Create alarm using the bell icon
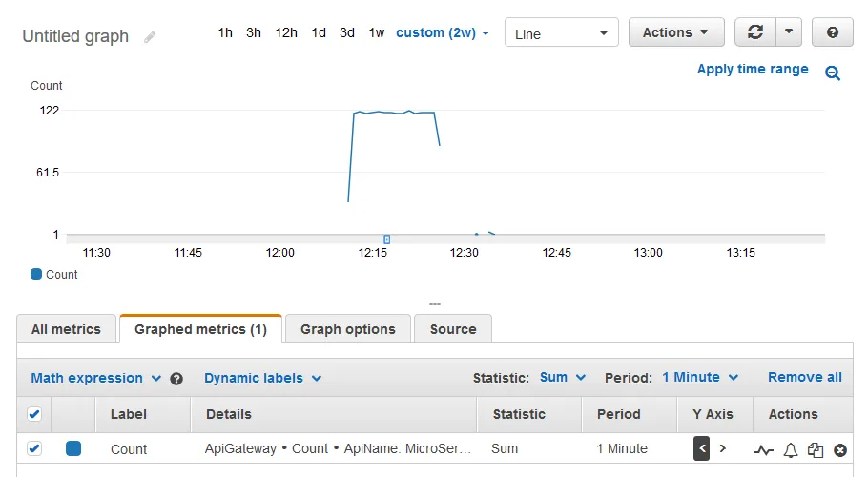 [790, 449]
